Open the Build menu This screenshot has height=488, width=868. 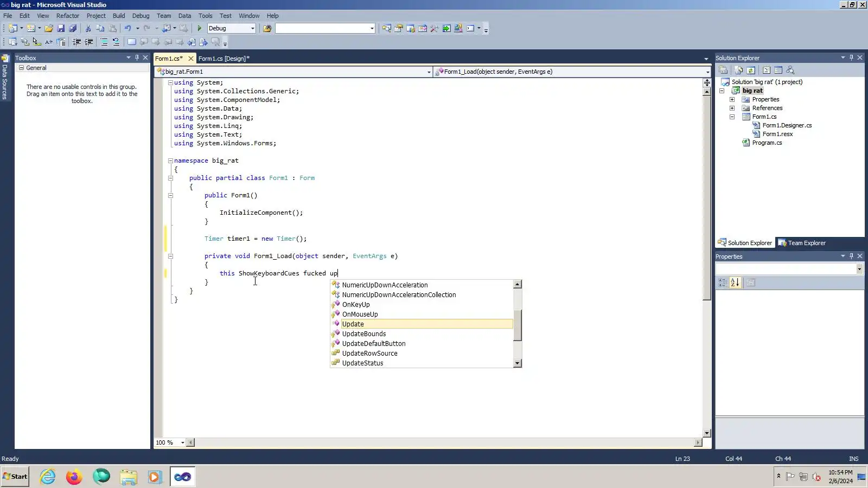(x=119, y=16)
